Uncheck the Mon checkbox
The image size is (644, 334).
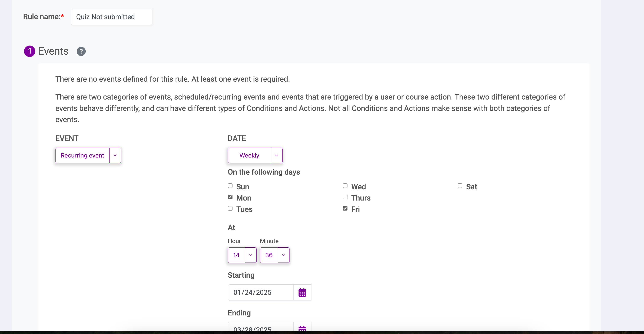230,197
